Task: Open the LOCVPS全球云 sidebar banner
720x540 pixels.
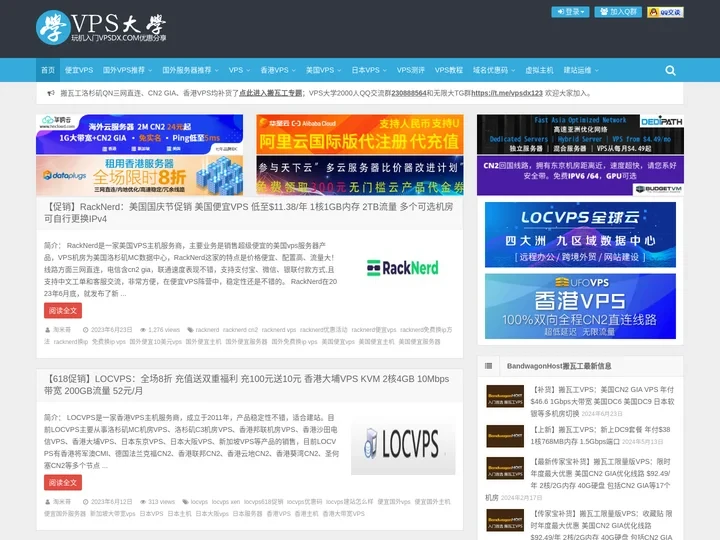Action: [x=580, y=235]
